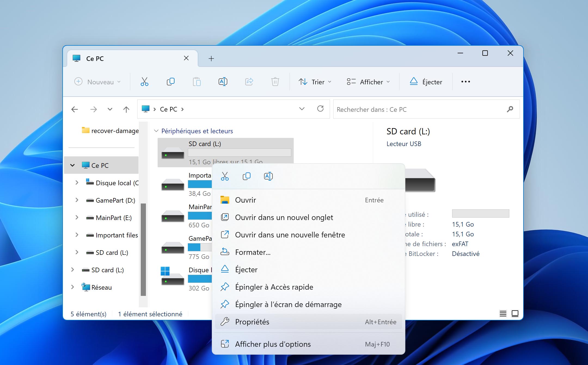Screen dimensions: 588x365
Task: Click the GamePart drive usage bar
Action: 200,247
